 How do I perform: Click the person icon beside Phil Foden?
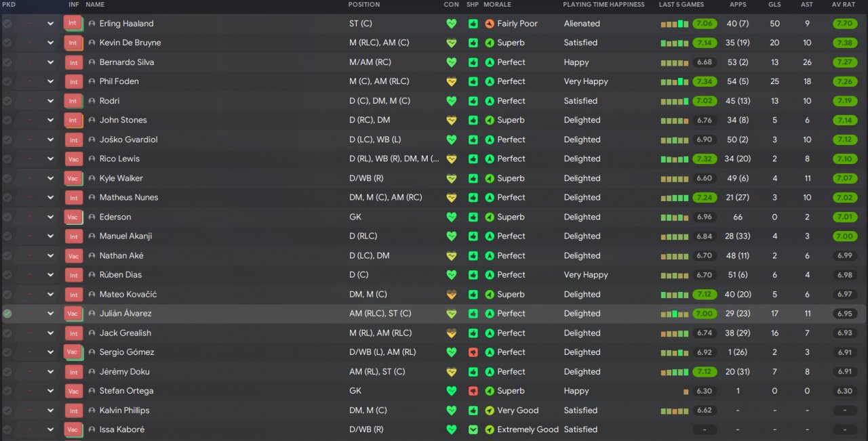[x=92, y=81]
